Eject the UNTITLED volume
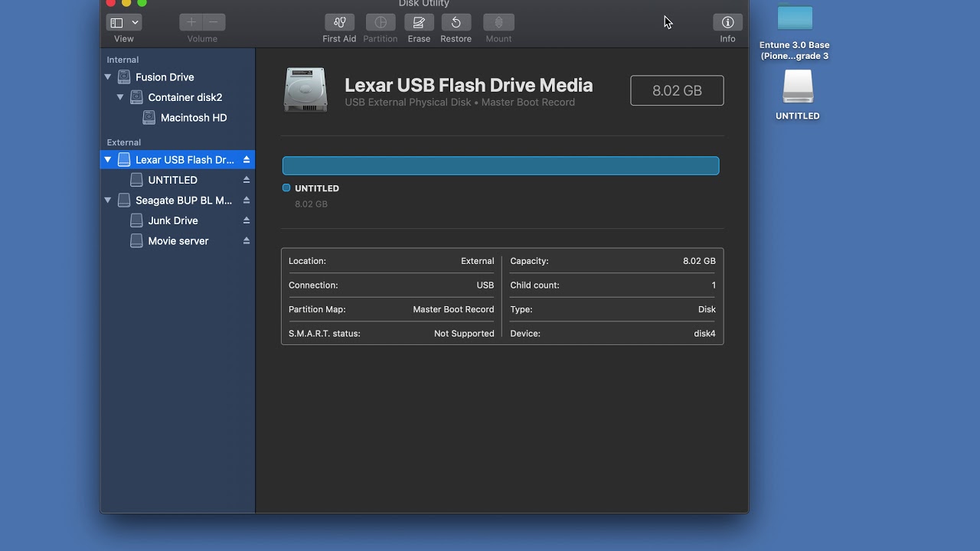The height and width of the screenshot is (551, 980). (247, 180)
